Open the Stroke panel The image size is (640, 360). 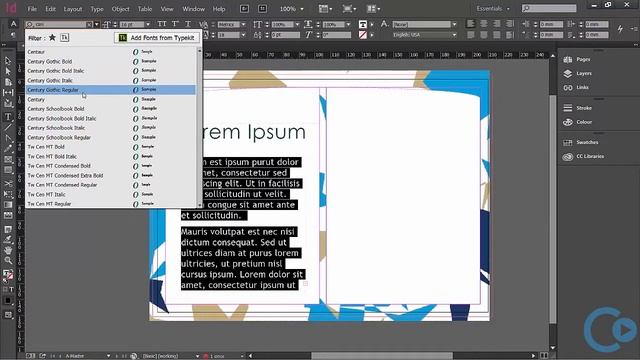click(578, 108)
